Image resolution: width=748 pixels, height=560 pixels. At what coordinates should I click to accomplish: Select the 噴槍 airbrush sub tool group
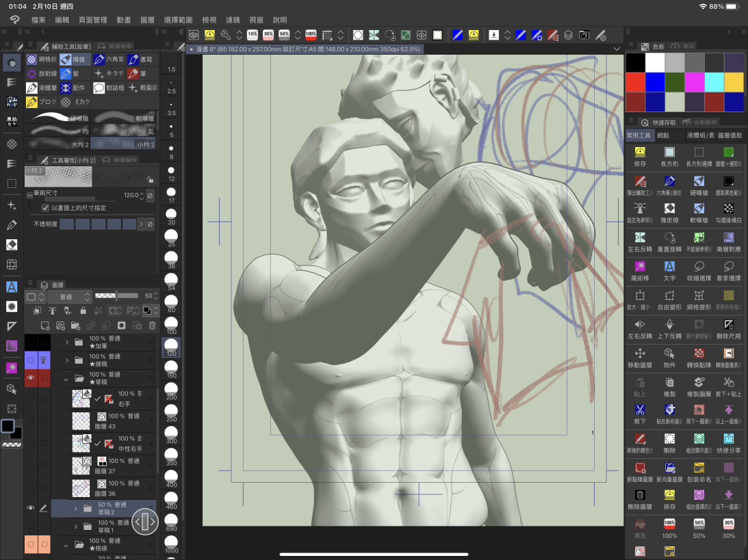coord(74,59)
